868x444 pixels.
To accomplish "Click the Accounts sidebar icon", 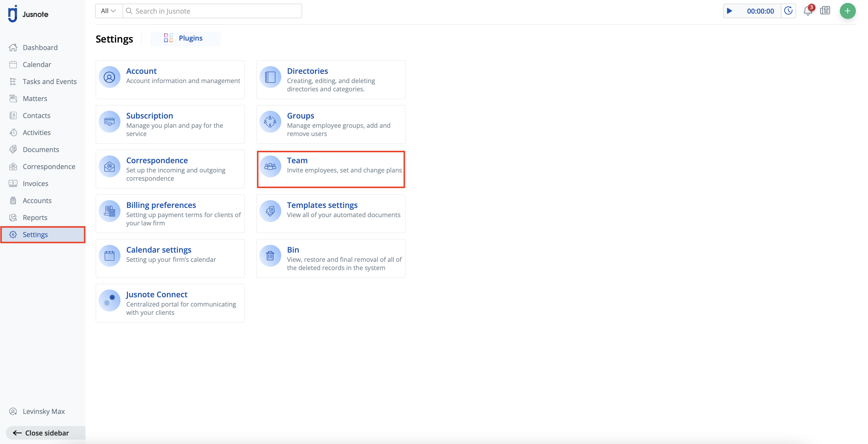I will coord(13,200).
